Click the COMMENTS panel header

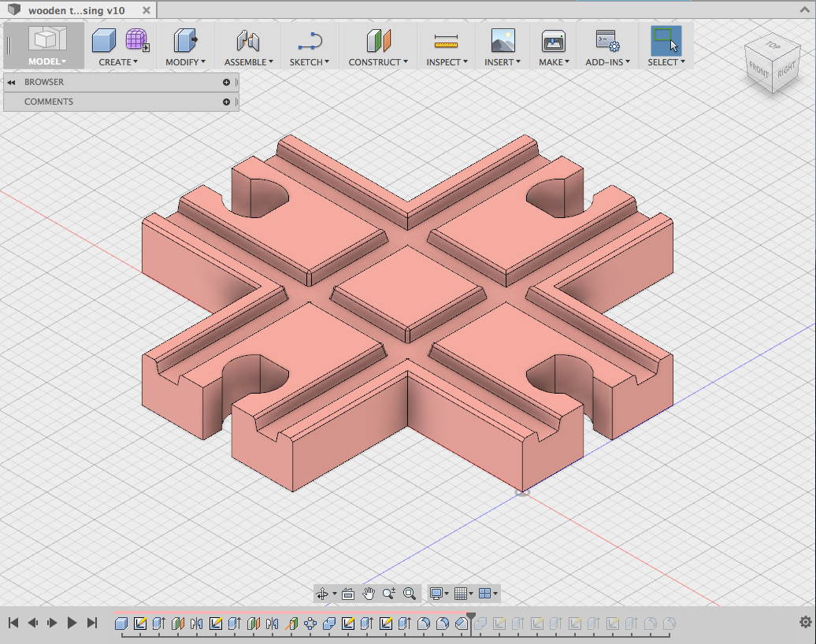pyautogui.click(x=121, y=102)
